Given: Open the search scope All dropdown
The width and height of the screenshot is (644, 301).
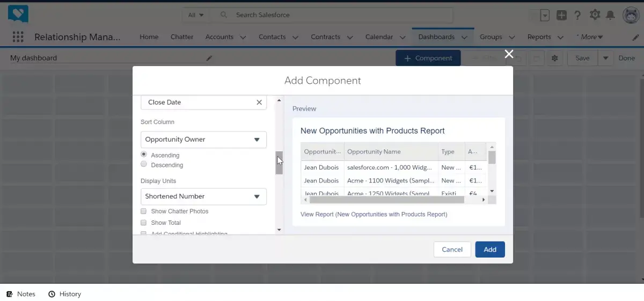Looking at the screenshot, I should 196,15.
